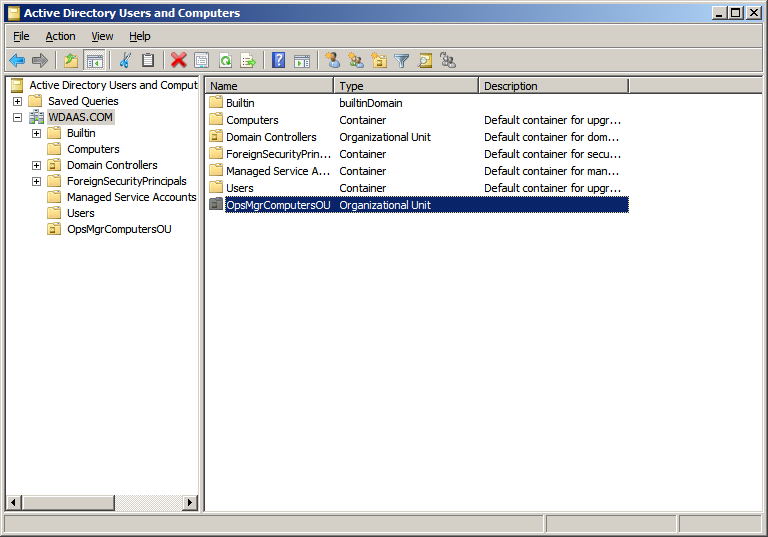
Task: Click the Paste clipboard icon
Action: click(x=148, y=61)
